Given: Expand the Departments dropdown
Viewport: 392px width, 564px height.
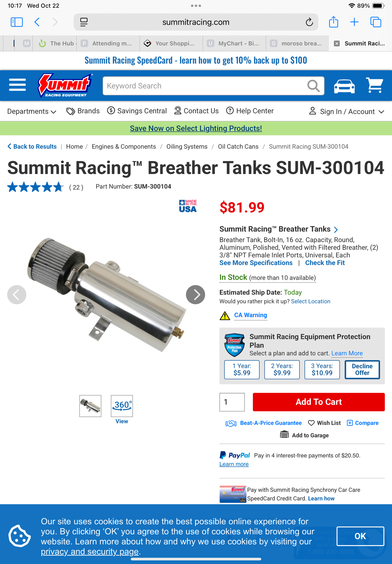Looking at the screenshot, I should point(32,111).
